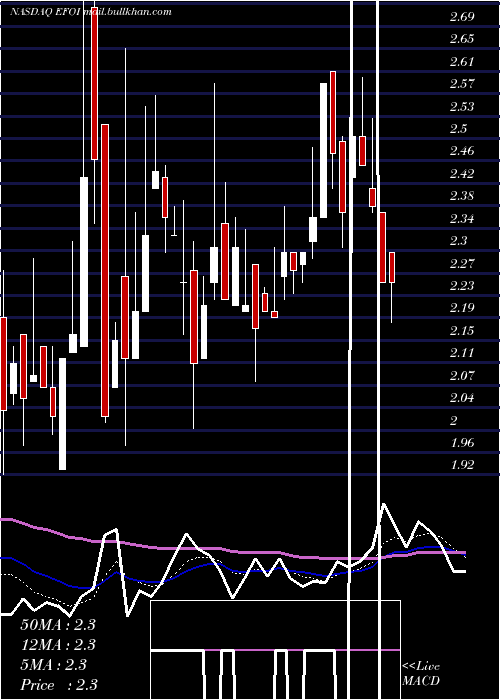Image resolution: width=500 pixels, height=700 pixels.
Task: Click the 50MA : 2.3 value
Action: point(58,625)
